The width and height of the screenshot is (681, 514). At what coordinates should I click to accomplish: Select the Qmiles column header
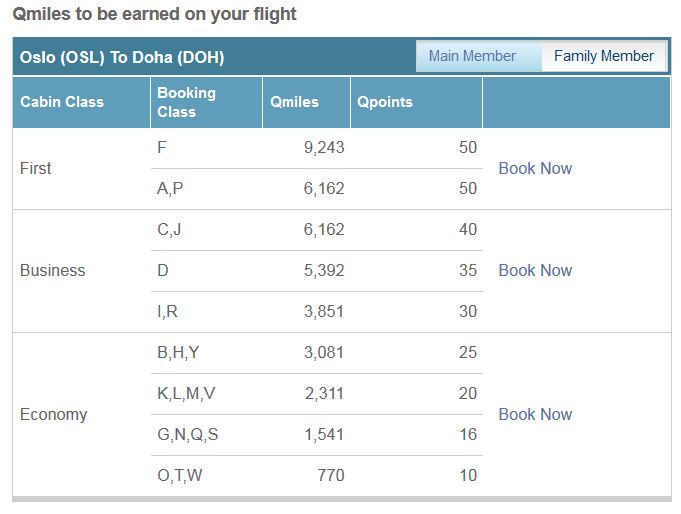click(x=306, y=102)
